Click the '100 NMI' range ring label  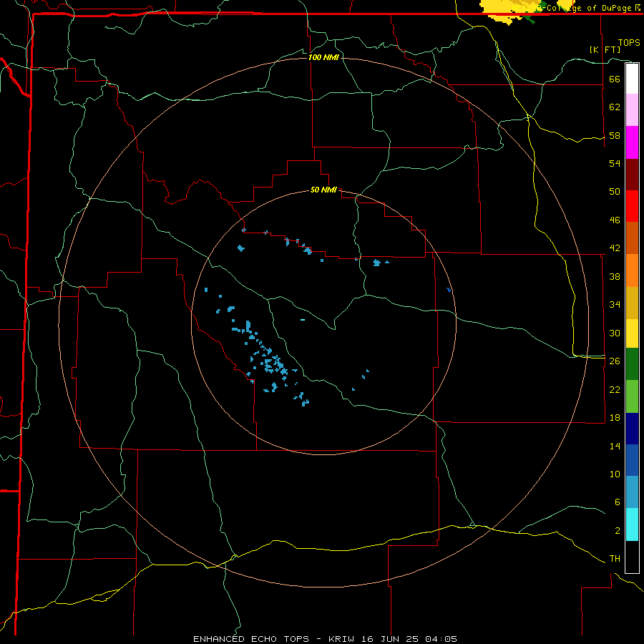pyautogui.click(x=323, y=57)
